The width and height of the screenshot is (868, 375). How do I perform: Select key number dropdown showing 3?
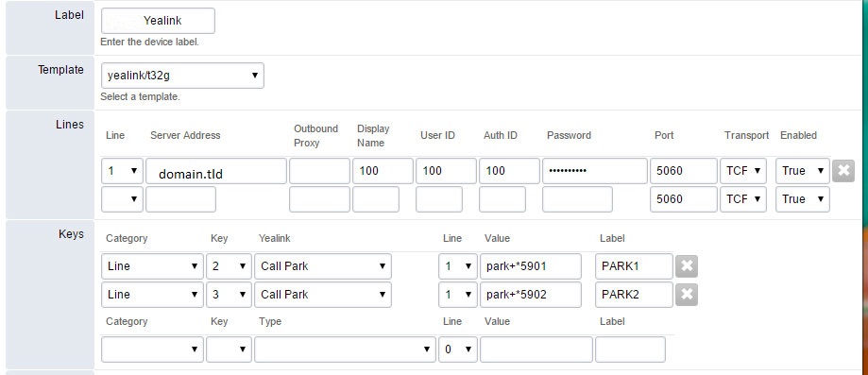229,294
